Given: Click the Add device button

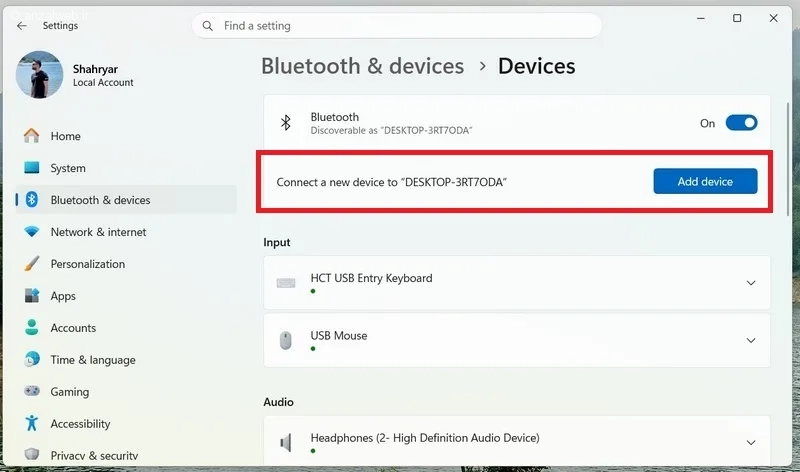Looking at the screenshot, I should click(705, 181).
